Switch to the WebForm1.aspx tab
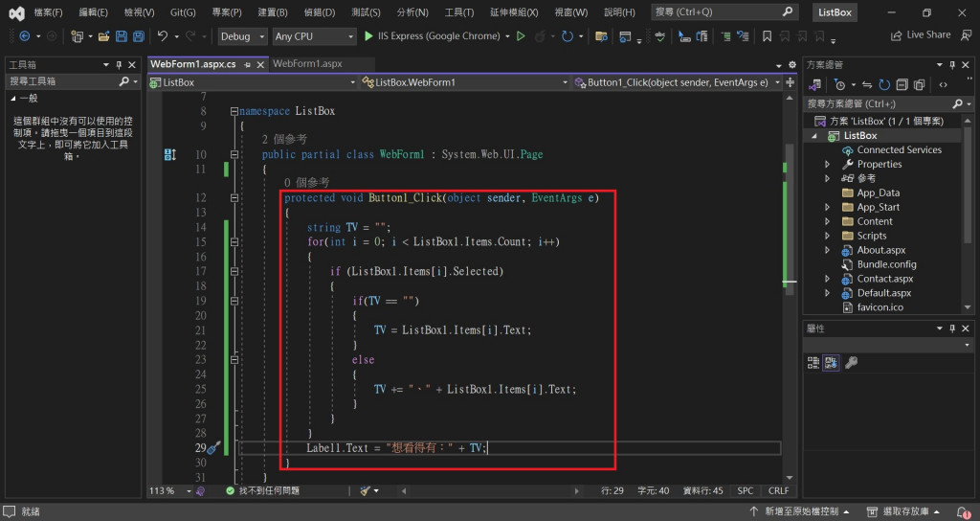Screen dimensions: 980x521 (306, 64)
